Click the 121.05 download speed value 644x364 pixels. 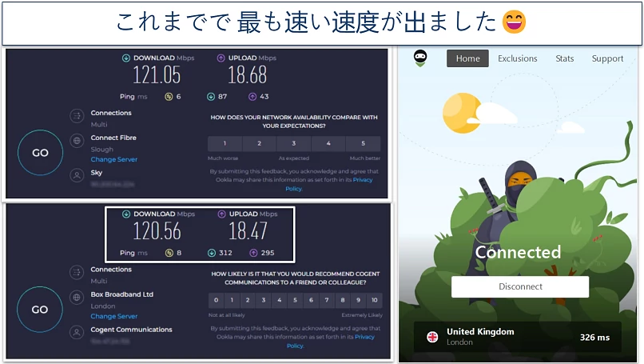tap(157, 75)
